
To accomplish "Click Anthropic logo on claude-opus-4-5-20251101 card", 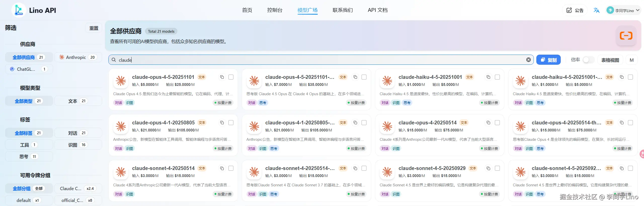I will (121, 81).
